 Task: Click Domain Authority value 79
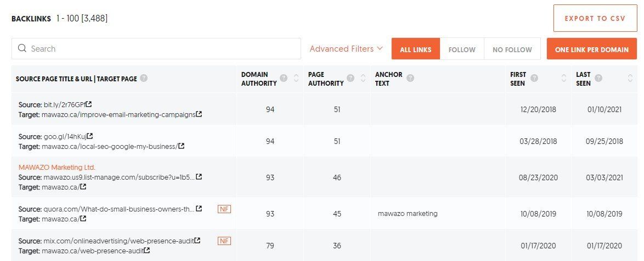(x=270, y=246)
